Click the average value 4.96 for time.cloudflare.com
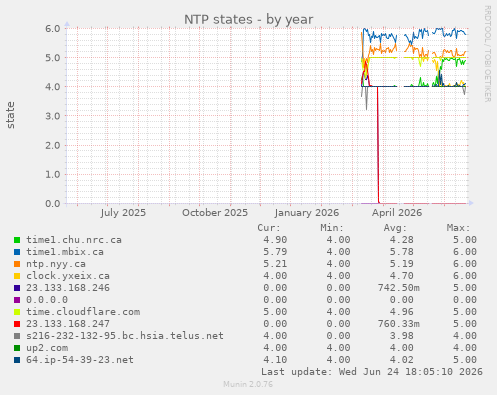Image resolution: width=497 pixels, height=395 pixels. 402,312
